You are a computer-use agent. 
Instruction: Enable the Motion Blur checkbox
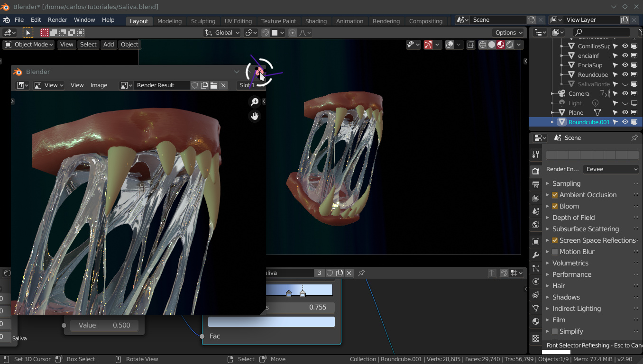click(555, 252)
